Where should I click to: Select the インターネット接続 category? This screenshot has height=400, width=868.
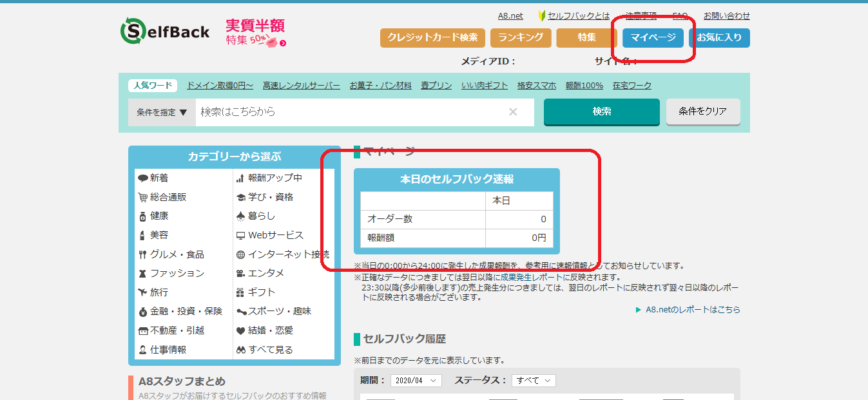[283, 254]
